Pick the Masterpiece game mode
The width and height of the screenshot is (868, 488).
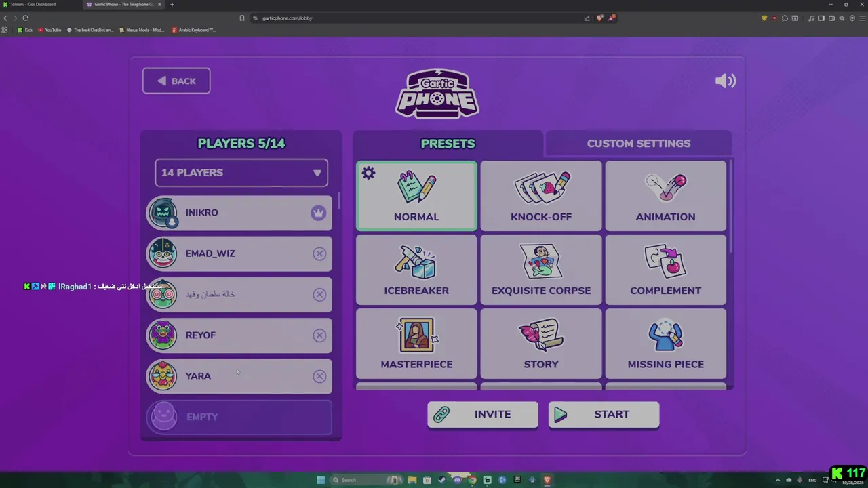[x=416, y=343]
